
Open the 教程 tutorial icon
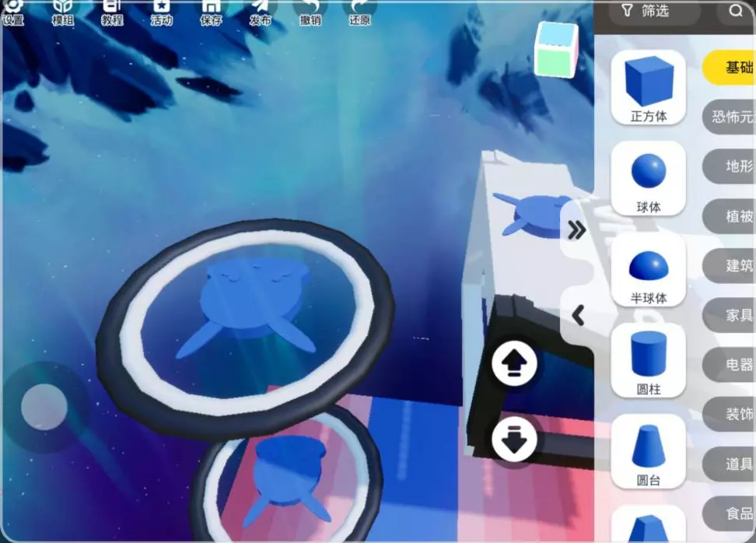112,11
